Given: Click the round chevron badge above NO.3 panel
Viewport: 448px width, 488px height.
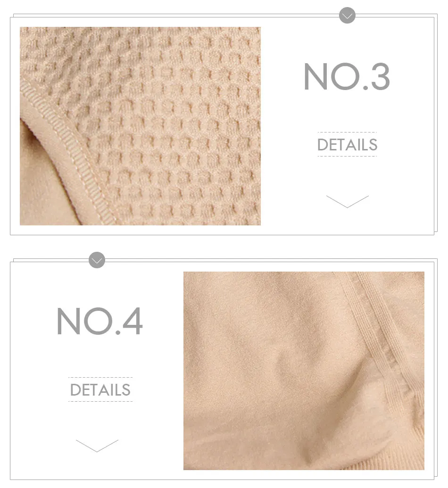Looking at the screenshot, I should coord(347,15).
